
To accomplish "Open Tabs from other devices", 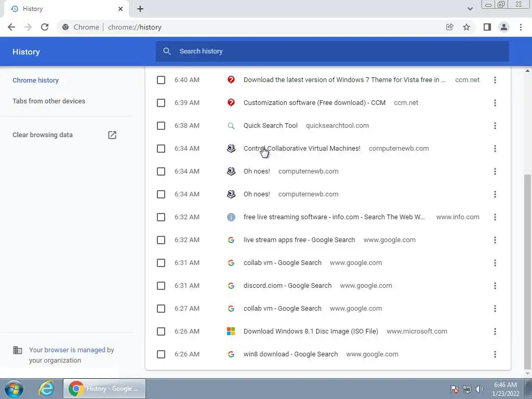I will point(49,101).
